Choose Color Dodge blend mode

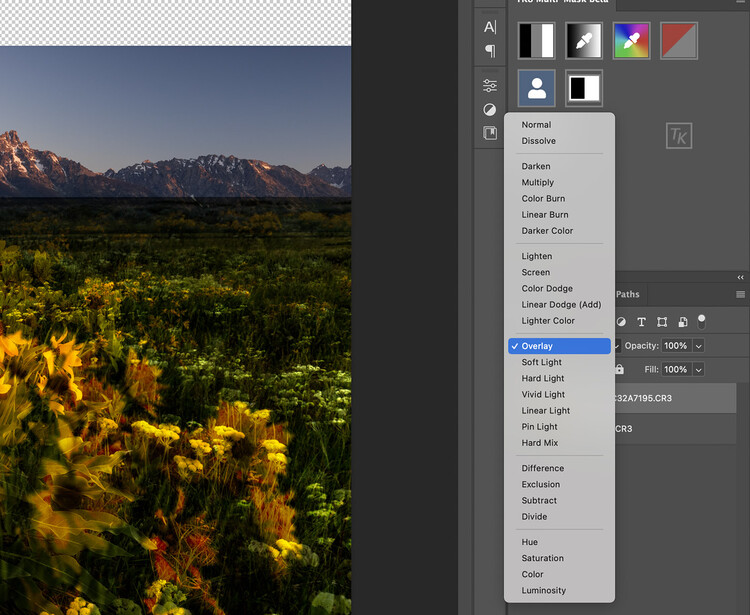[547, 288]
